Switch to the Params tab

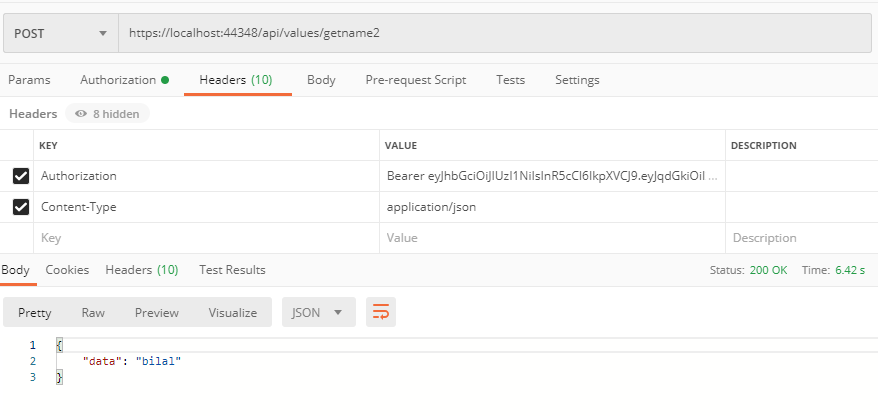point(29,80)
